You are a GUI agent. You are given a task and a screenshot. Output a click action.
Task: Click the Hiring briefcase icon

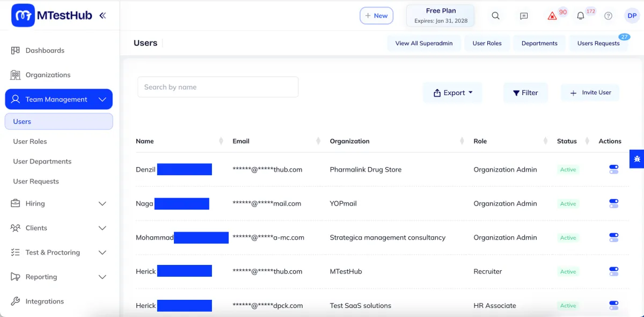(x=16, y=204)
